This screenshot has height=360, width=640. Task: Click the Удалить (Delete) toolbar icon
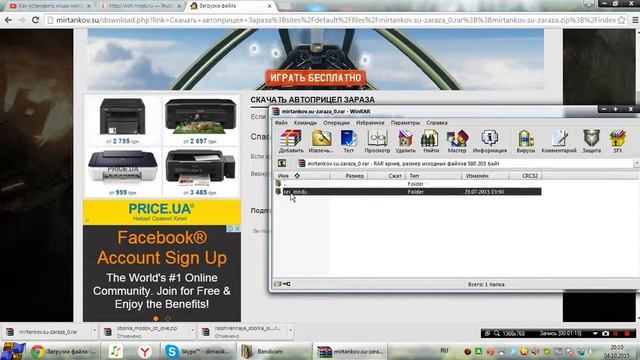(x=405, y=141)
